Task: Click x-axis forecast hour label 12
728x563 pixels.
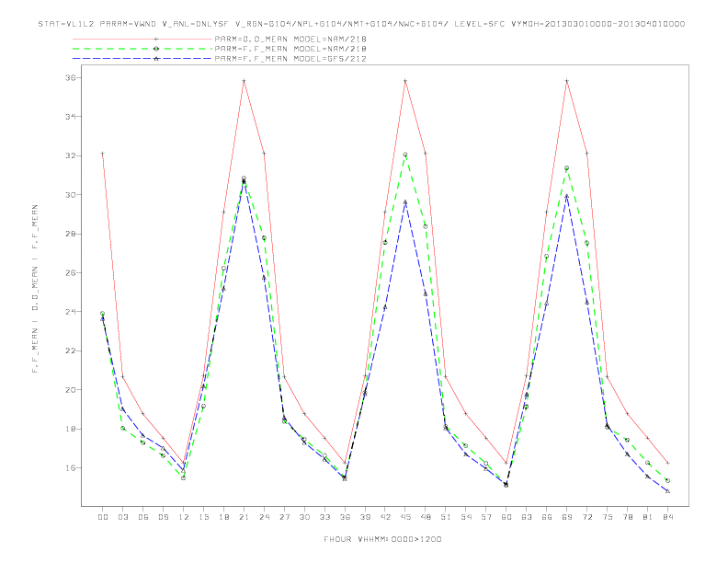Action: click(x=184, y=517)
